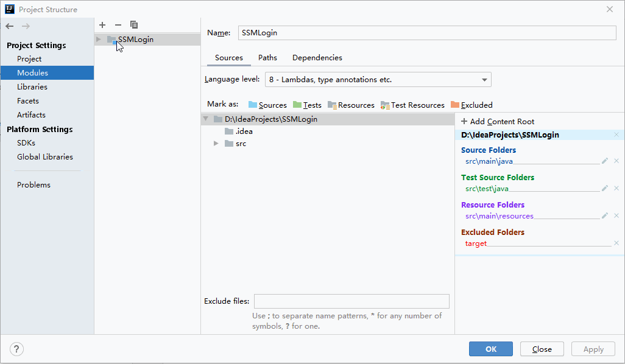Edit src\main\java source folder properties
Screen dimensions: 625x364
pos(605,161)
